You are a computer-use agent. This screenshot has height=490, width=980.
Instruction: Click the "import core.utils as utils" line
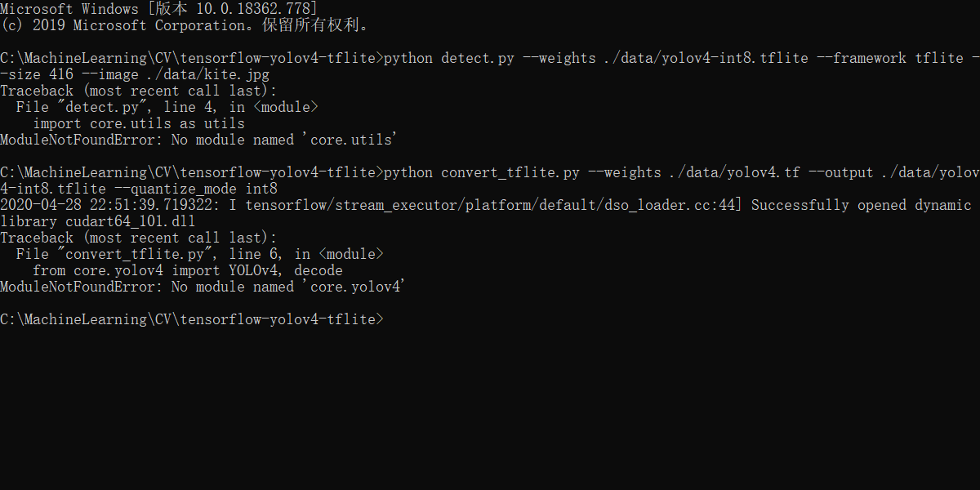(139, 123)
